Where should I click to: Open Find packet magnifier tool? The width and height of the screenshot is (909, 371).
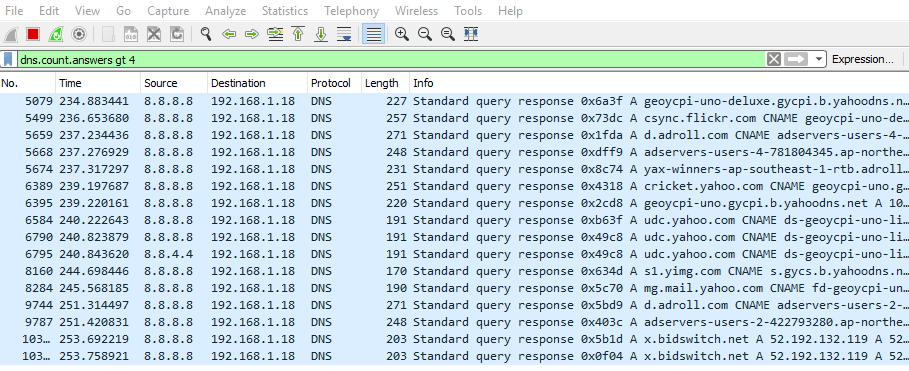pos(206,34)
